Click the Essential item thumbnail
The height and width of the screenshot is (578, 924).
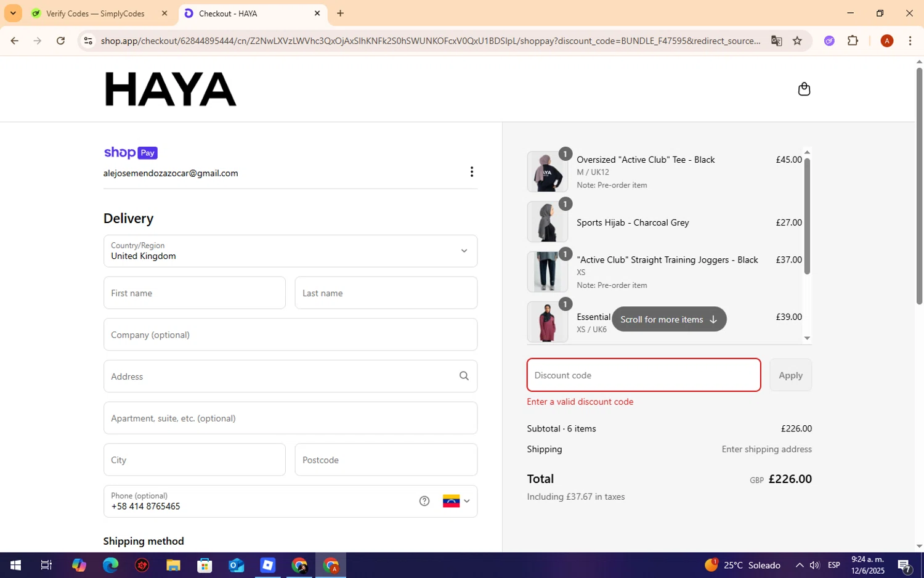tap(548, 322)
